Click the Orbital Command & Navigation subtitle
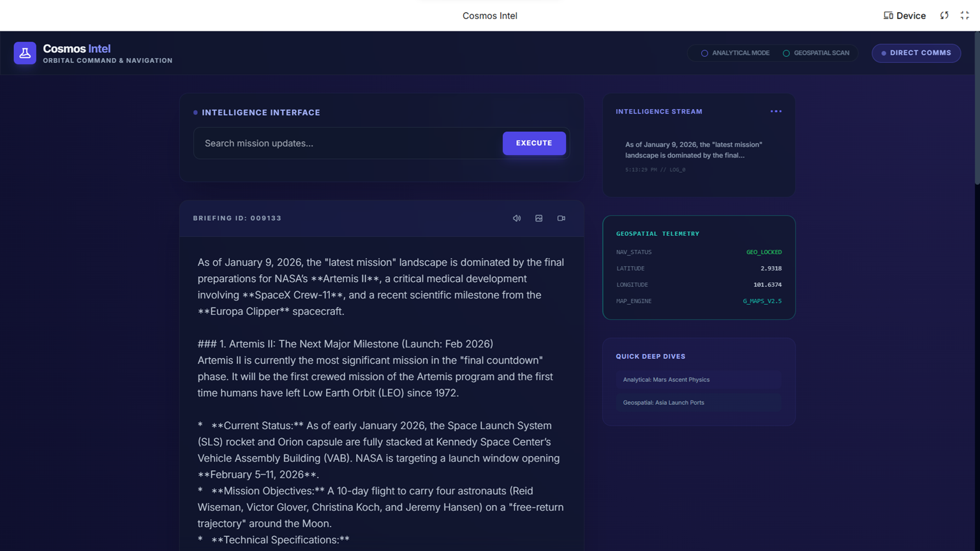The height and width of the screenshot is (551, 980). point(108,61)
